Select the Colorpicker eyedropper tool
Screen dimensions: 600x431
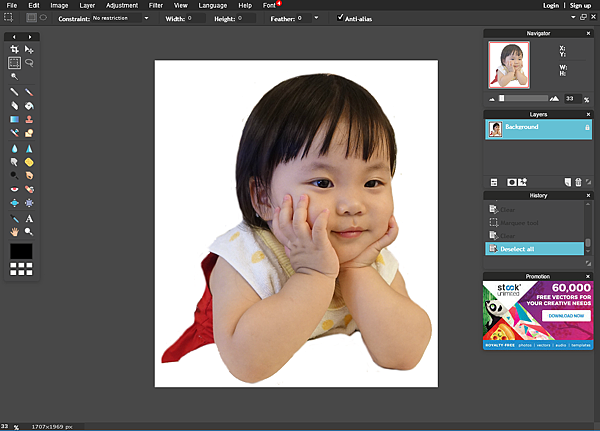14,219
